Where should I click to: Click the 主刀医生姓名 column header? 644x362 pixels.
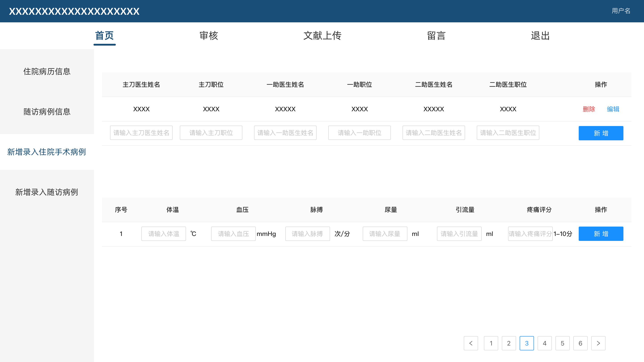click(x=141, y=84)
